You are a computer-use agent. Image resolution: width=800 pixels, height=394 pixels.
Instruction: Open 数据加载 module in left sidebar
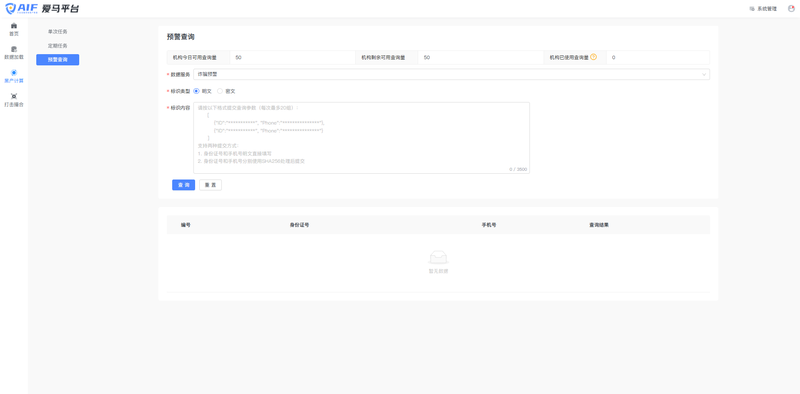point(14,53)
